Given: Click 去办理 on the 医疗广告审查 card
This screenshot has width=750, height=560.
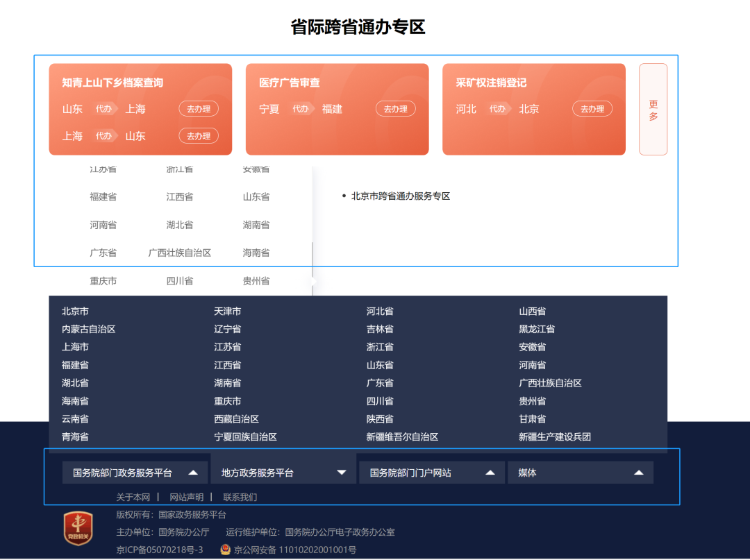Looking at the screenshot, I should [x=395, y=109].
